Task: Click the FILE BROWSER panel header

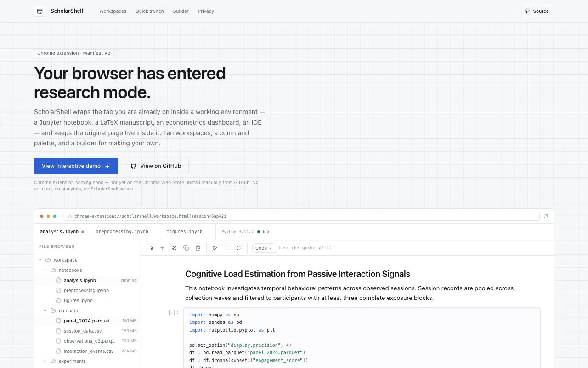Action: (57, 247)
